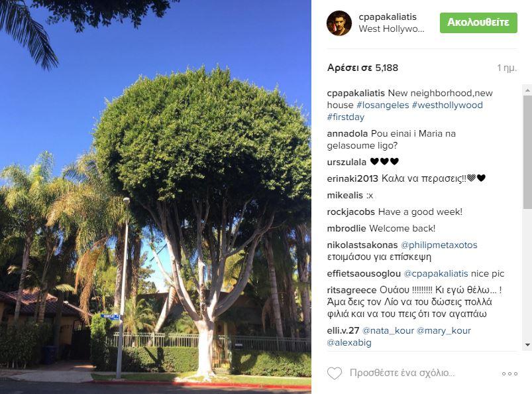Image resolution: width=532 pixels, height=394 pixels.
Task: Click the Προσθέστε ένα σχόλιο comment field
Action: tap(402, 373)
